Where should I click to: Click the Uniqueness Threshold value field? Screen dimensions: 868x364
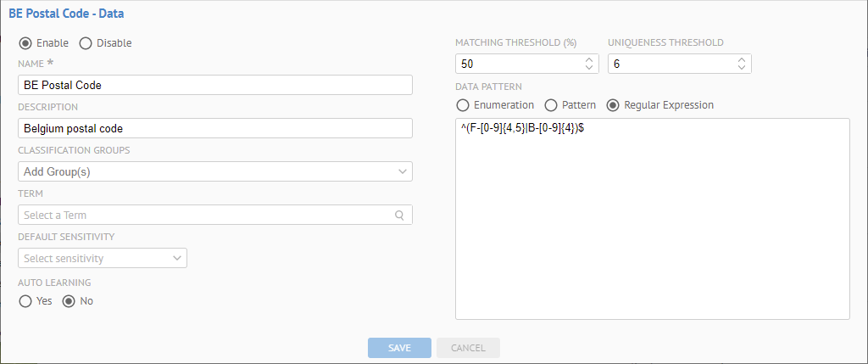pyautogui.click(x=670, y=64)
